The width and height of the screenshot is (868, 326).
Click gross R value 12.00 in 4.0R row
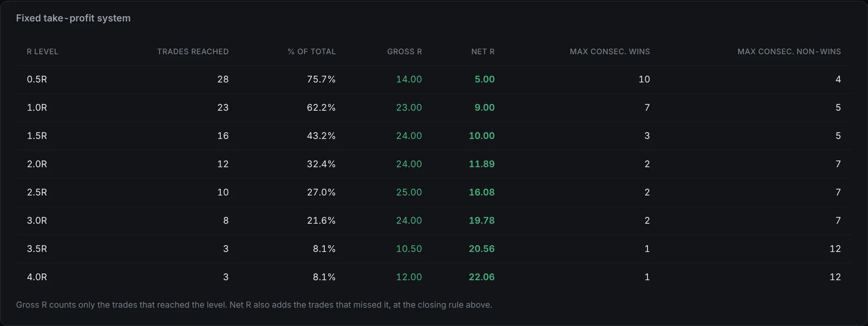(409, 277)
